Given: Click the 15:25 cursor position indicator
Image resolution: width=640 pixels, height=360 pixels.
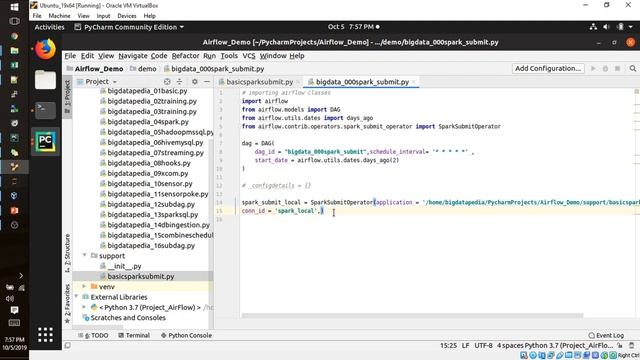Looking at the screenshot, I should pyautogui.click(x=448, y=345).
